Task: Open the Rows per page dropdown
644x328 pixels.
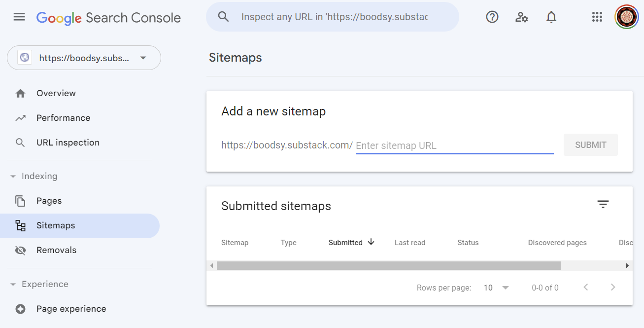Action: pyautogui.click(x=494, y=287)
